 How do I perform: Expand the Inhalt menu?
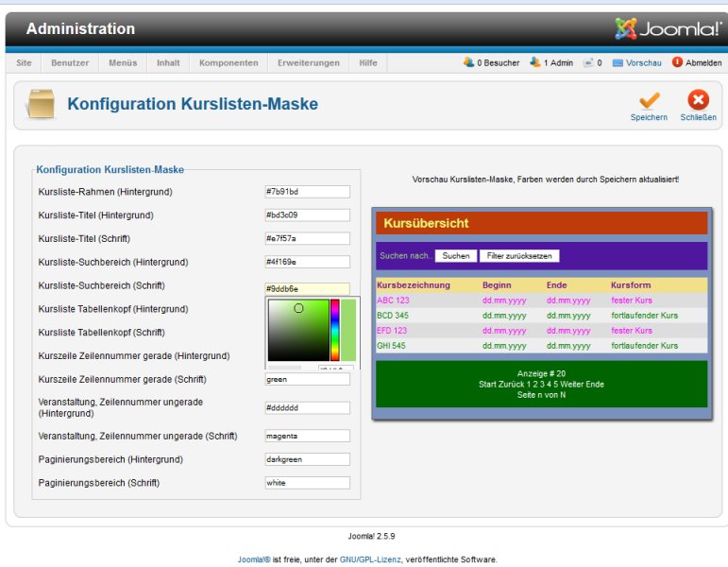click(168, 63)
